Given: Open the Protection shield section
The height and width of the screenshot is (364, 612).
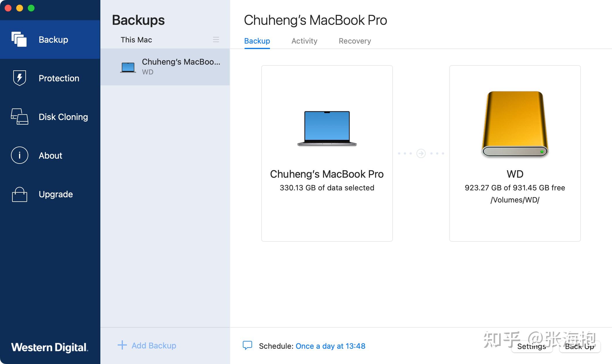Looking at the screenshot, I should coord(50,78).
